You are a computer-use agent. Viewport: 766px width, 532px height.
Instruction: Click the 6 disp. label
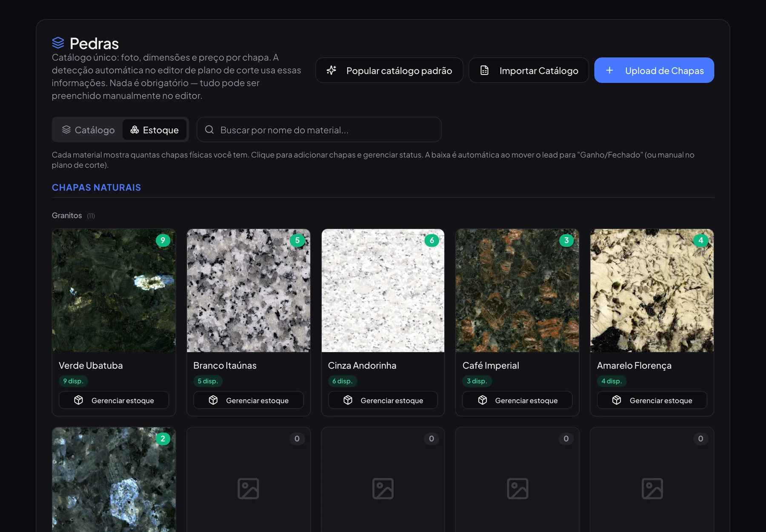343,381
